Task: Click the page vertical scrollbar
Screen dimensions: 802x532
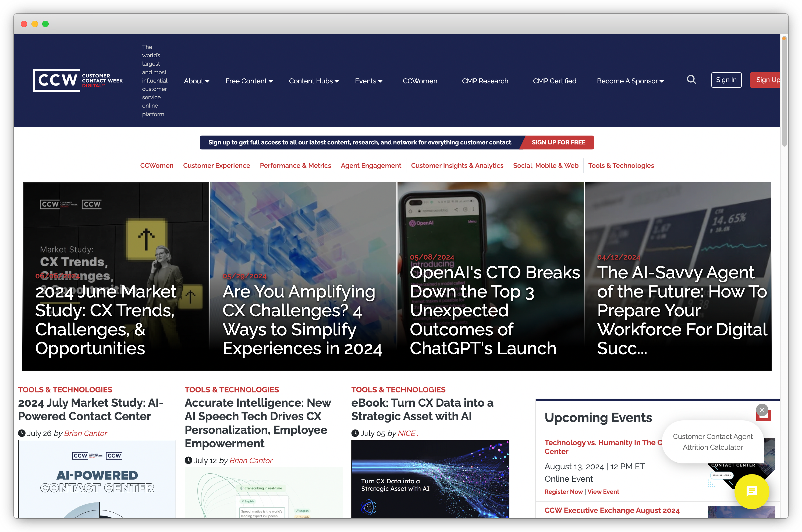Action: click(x=784, y=92)
